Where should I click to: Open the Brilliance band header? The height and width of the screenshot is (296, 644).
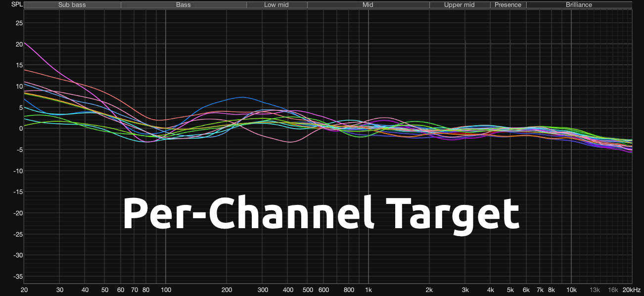pyautogui.click(x=579, y=5)
